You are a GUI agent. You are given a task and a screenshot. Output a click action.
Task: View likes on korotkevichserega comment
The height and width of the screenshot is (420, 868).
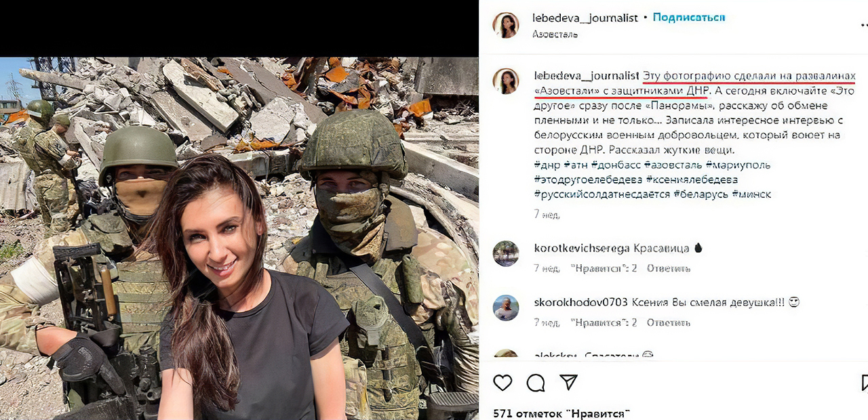pyautogui.click(x=604, y=268)
